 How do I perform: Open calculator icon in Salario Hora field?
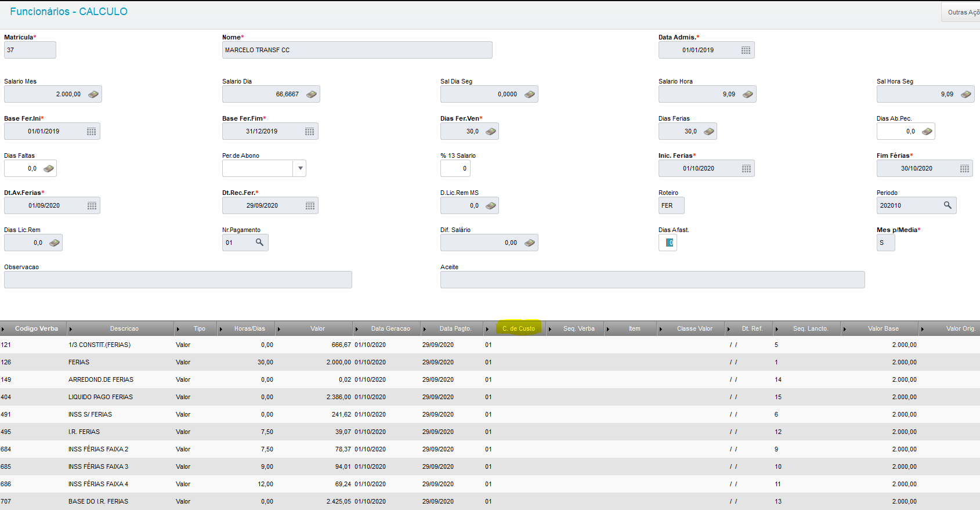tap(747, 95)
